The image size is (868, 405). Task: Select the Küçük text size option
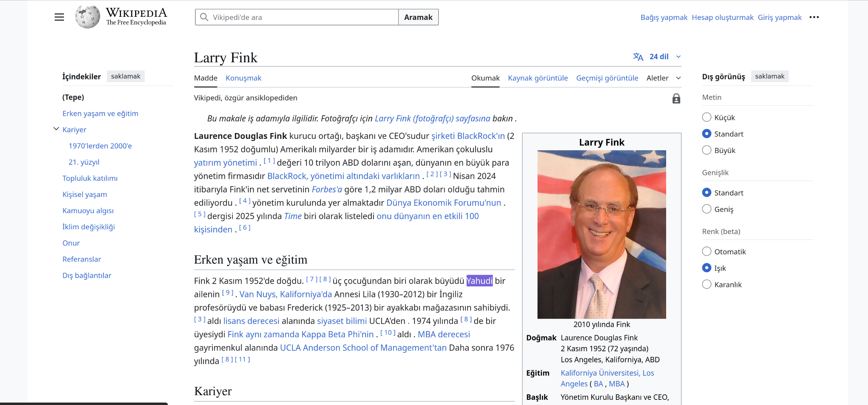pyautogui.click(x=706, y=117)
